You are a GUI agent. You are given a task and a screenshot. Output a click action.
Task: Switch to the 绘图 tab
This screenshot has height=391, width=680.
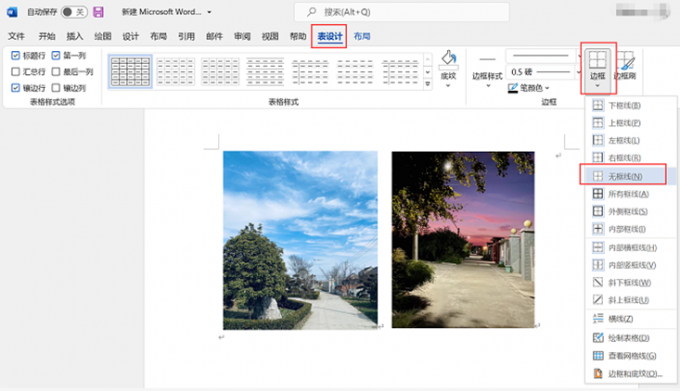coord(103,36)
